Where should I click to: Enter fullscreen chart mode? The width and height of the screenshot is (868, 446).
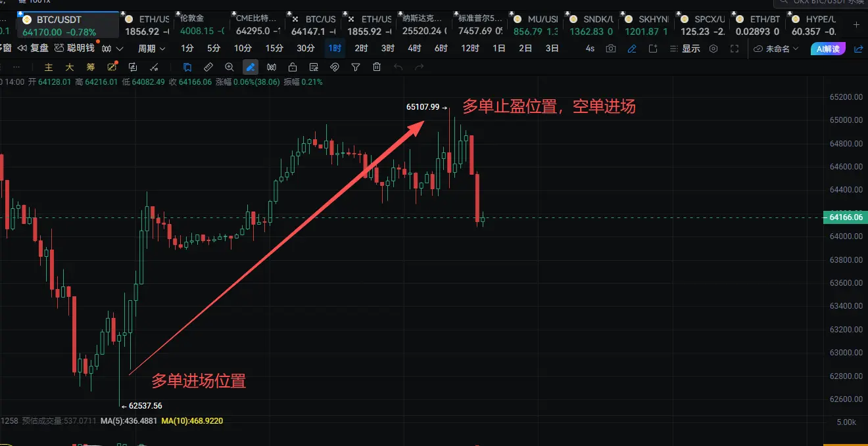click(x=735, y=49)
